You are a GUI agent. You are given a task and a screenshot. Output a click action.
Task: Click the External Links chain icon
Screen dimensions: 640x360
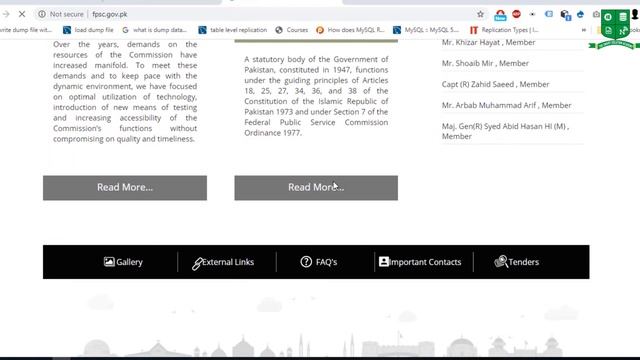[x=197, y=264]
